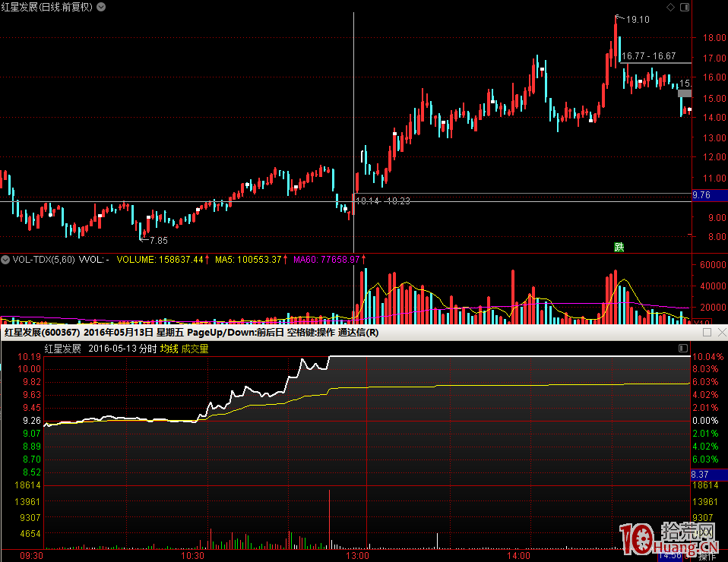This screenshot has width=728, height=562.
Task: Click the MA5 volume indicator value
Action: click(x=248, y=260)
